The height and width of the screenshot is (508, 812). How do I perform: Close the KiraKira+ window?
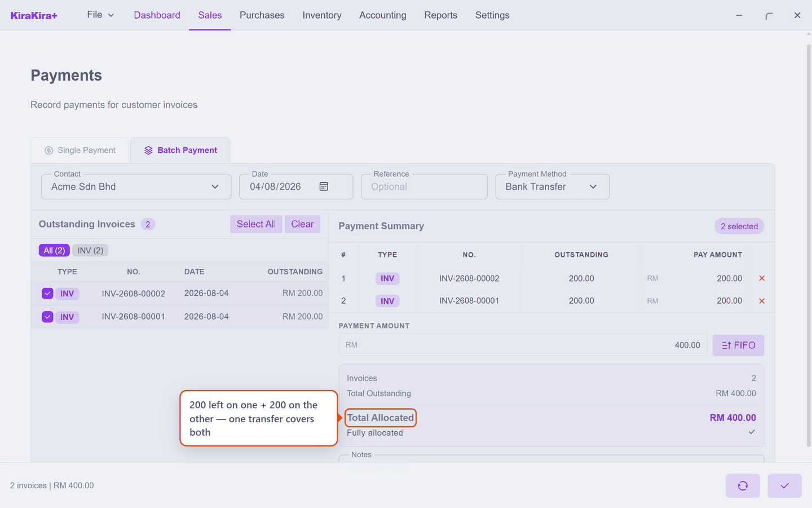[x=797, y=15]
